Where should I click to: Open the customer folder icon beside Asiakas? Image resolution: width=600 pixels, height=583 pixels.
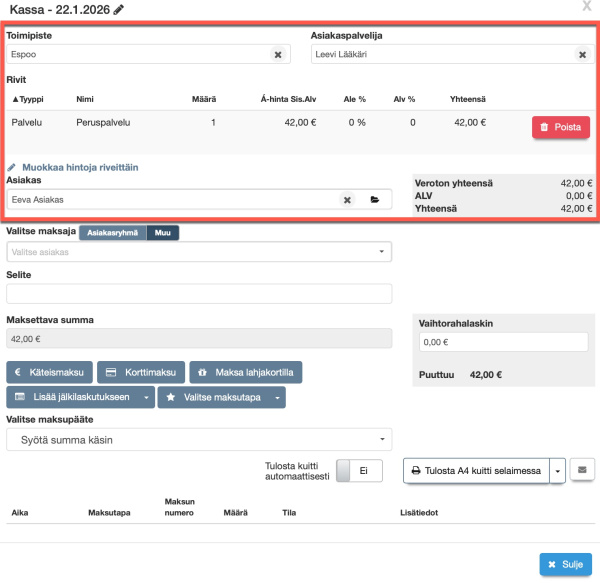(375, 200)
